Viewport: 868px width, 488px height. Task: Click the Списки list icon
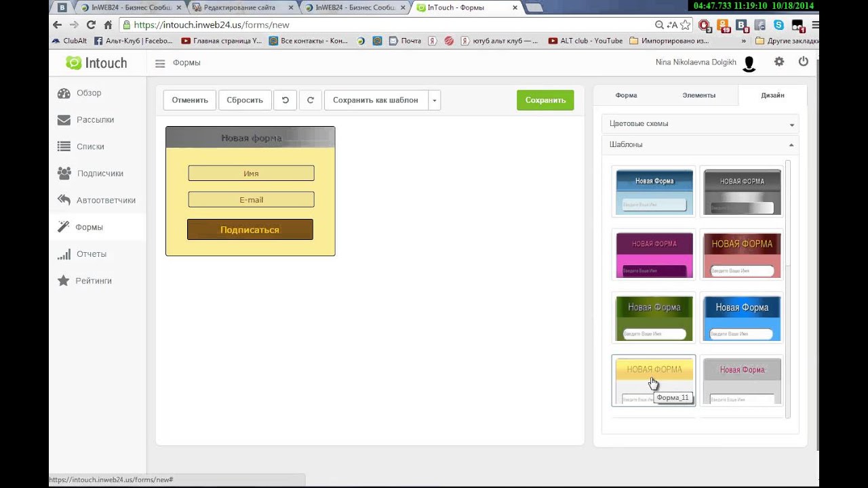coord(64,146)
